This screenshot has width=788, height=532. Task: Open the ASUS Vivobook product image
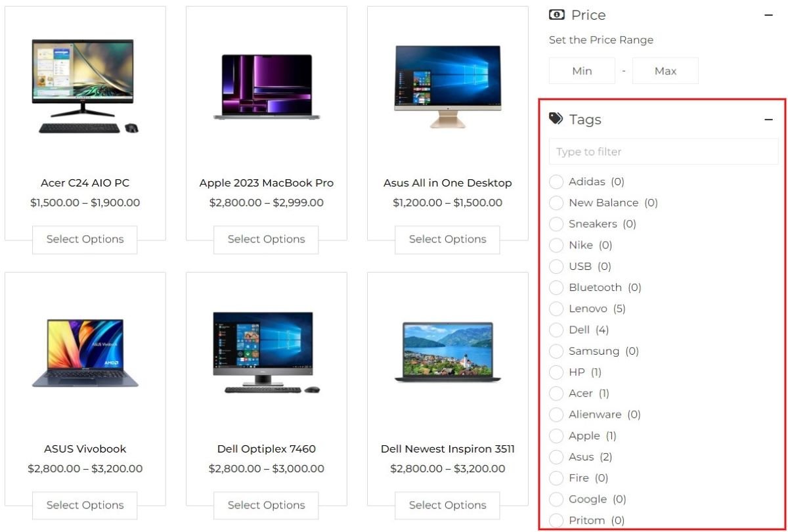pos(85,353)
